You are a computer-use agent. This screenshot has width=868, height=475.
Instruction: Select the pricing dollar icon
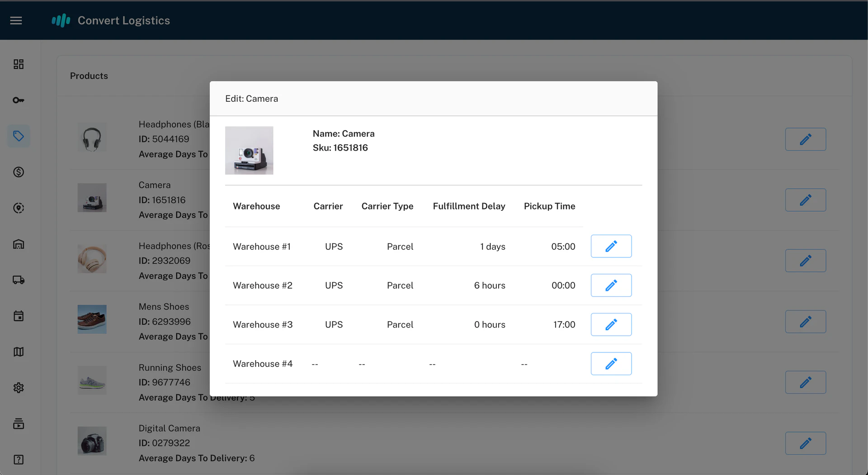(x=19, y=172)
